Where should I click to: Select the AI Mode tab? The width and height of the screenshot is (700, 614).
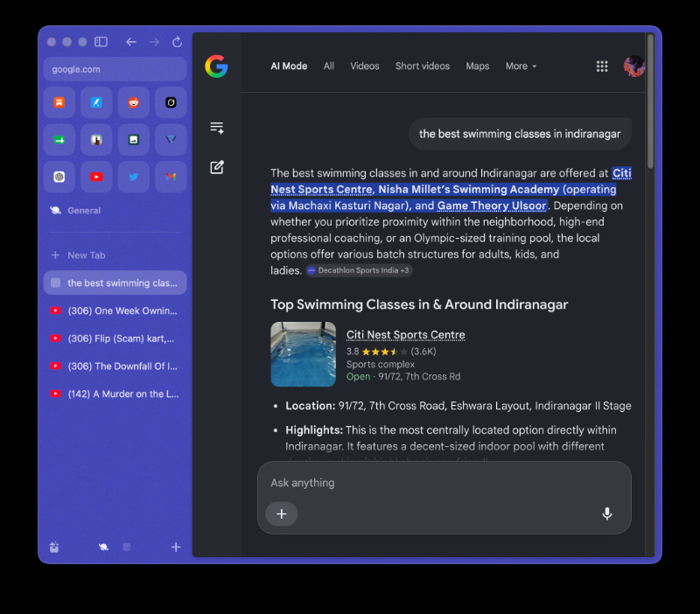[289, 66]
